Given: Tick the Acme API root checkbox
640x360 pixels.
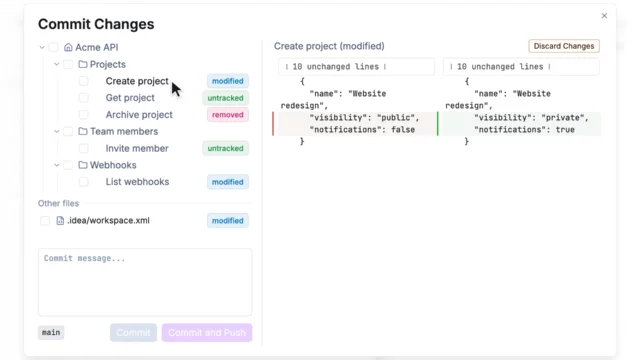Looking at the screenshot, I should pos(53,47).
